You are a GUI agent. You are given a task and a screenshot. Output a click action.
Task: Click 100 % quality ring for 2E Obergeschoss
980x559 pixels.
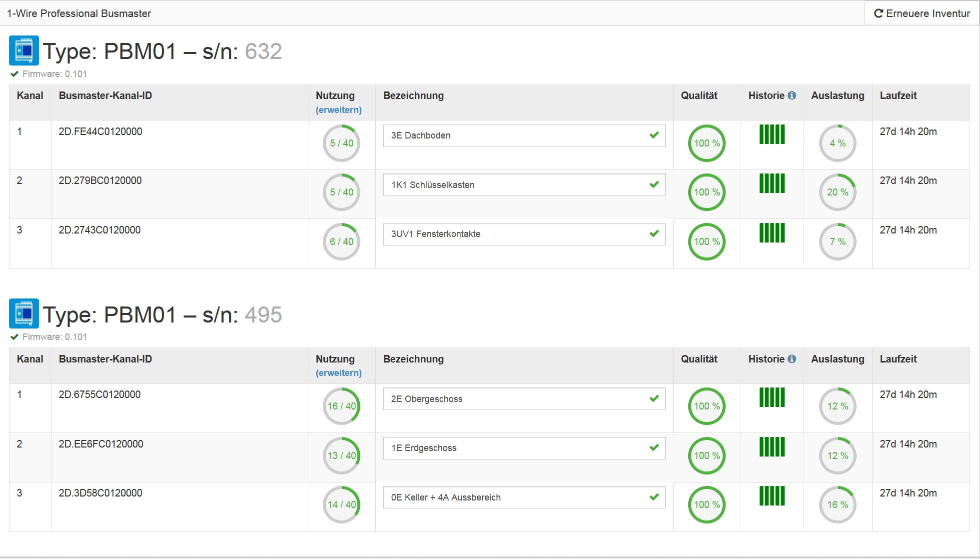click(x=707, y=406)
